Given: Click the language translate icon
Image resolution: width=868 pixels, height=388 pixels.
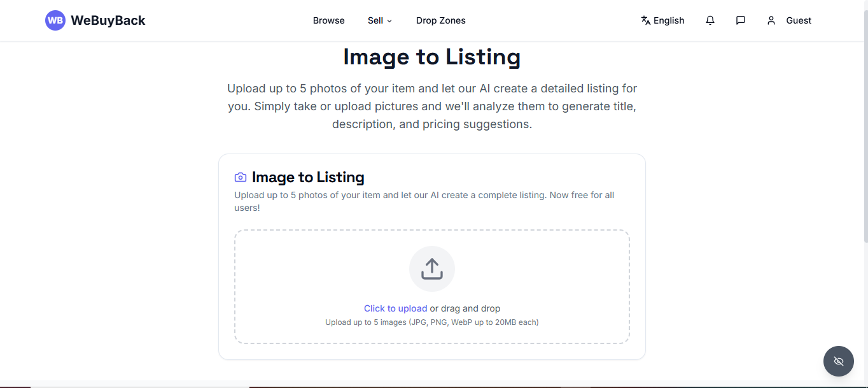Looking at the screenshot, I should pos(646,20).
